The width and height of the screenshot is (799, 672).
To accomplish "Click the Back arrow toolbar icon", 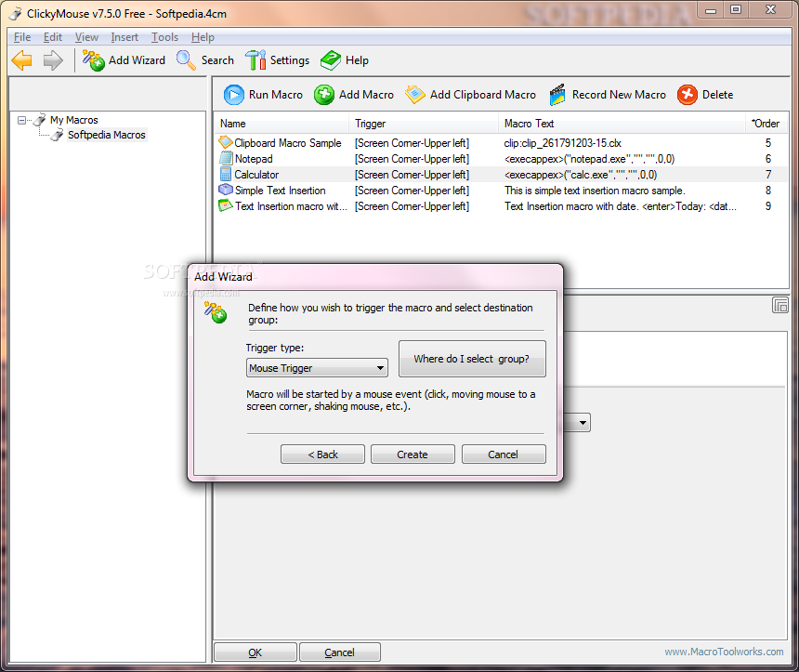I will (22, 60).
